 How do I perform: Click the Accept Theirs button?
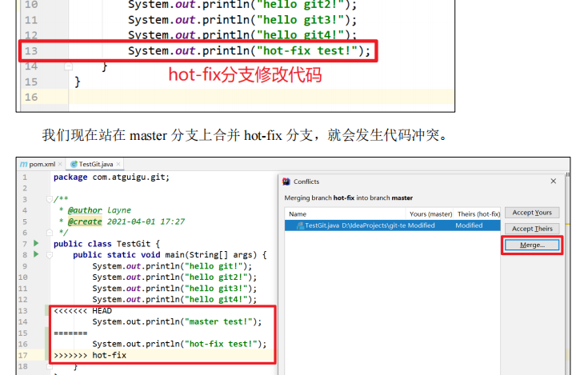(x=532, y=229)
